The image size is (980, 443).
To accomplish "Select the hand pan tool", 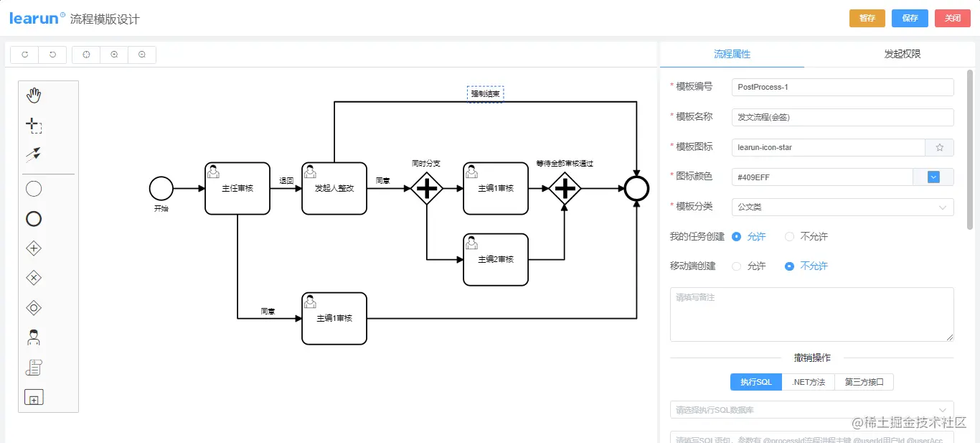I will pos(34,95).
